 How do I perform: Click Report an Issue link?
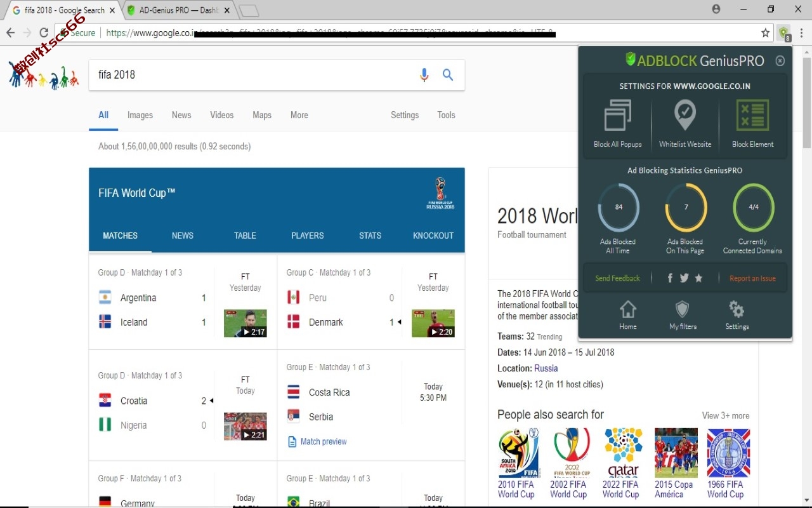pos(752,278)
